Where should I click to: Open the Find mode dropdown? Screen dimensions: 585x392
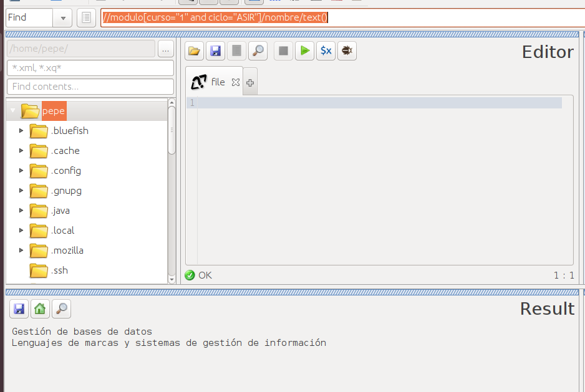click(62, 18)
